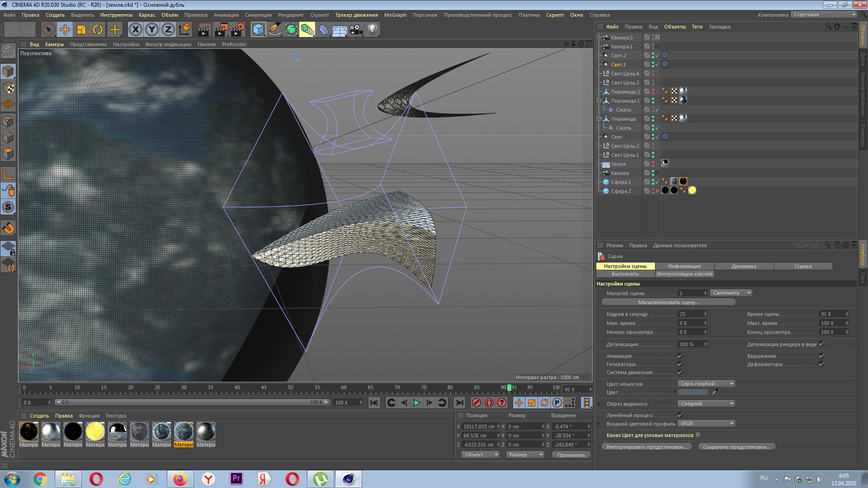The image size is (868, 488).
Task: Play the animation forwards
Action: click(x=416, y=403)
